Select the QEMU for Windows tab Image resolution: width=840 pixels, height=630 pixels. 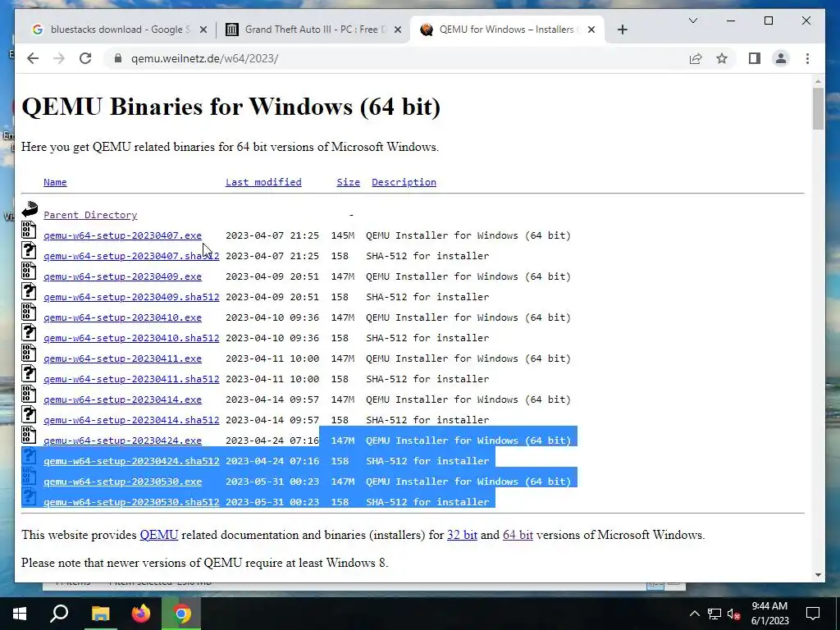(507, 30)
